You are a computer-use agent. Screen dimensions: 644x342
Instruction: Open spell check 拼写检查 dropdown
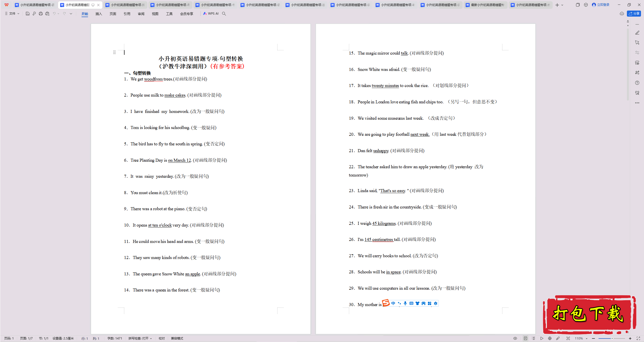click(x=140, y=338)
